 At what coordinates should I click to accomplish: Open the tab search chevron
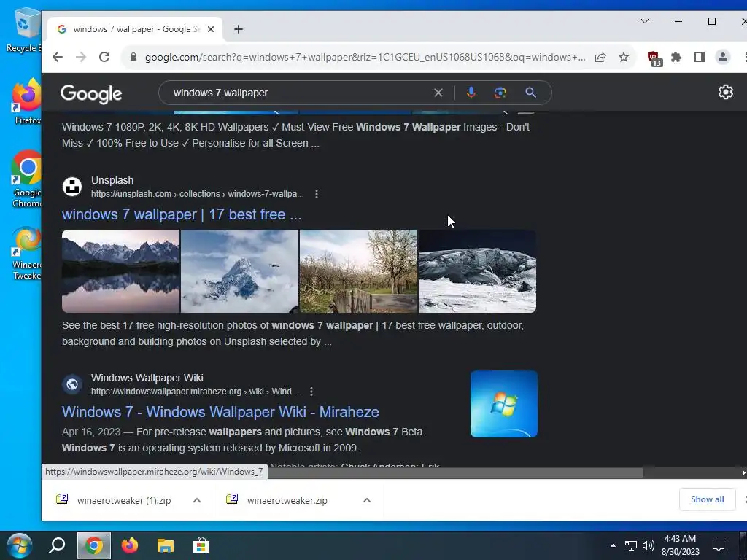coord(645,21)
